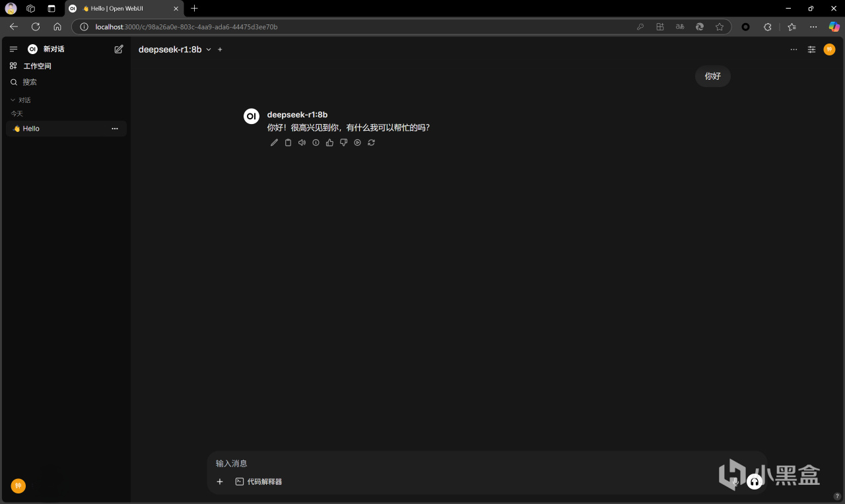Open the Hello chat's three-dot menu
This screenshot has width=845, height=504.
[x=115, y=129]
